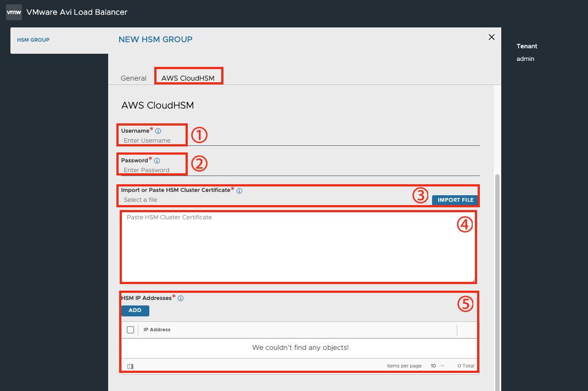Click the admin tenant name
Viewport: 588px width, 391px height.
tap(525, 59)
